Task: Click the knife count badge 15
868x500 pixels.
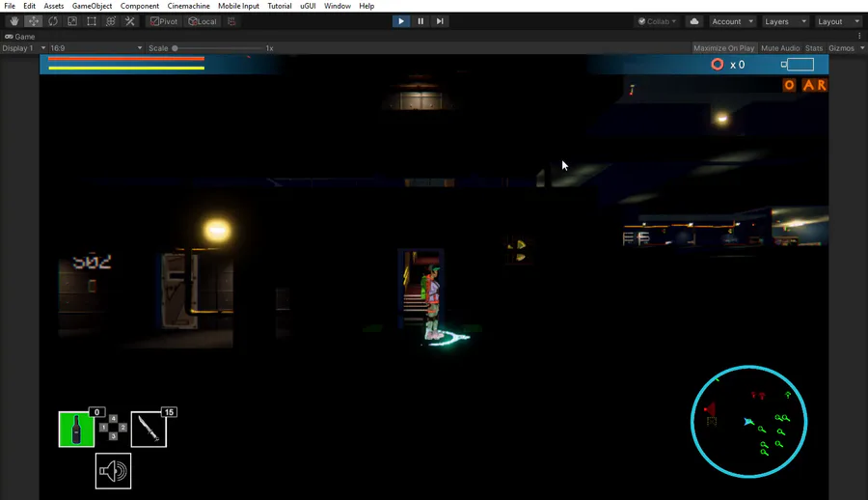Action: click(169, 412)
